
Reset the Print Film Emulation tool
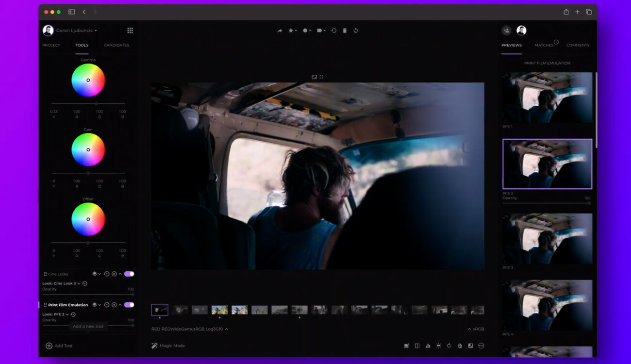tap(107, 305)
